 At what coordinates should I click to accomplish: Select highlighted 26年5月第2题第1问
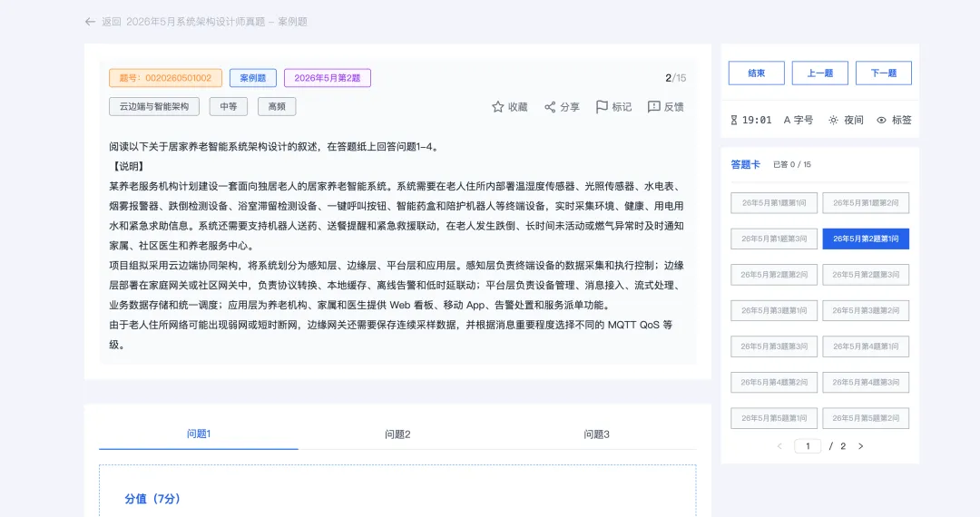tap(866, 239)
